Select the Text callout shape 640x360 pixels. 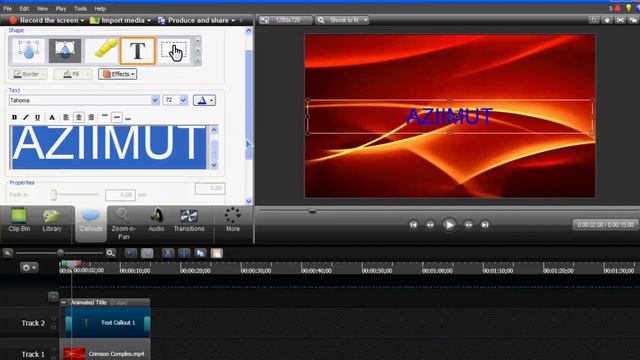click(138, 51)
